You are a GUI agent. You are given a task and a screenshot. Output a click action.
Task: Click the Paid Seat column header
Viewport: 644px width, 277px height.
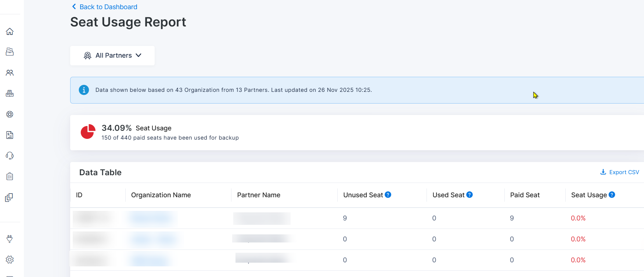pyautogui.click(x=525, y=195)
